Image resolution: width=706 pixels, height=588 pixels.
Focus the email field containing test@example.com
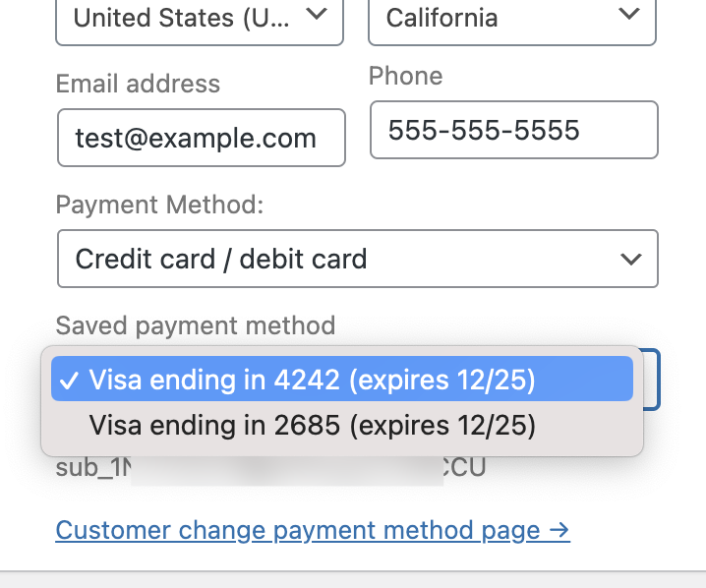(201, 138)
